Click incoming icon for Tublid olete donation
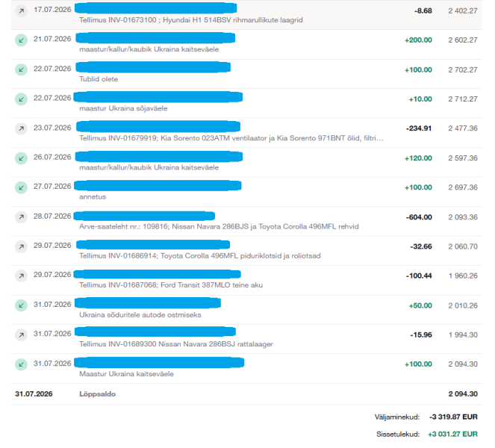This screenshot has width=495, height=448. (x=21, y=69)
